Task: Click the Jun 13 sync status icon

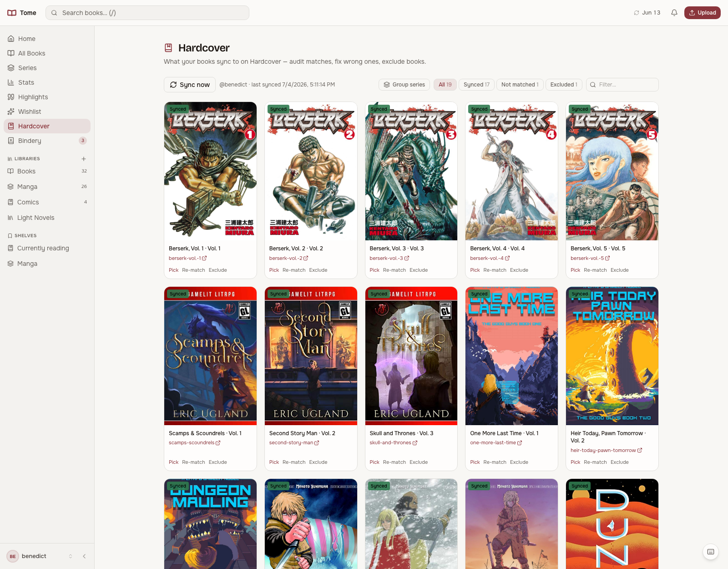Action: click(637, 13)
